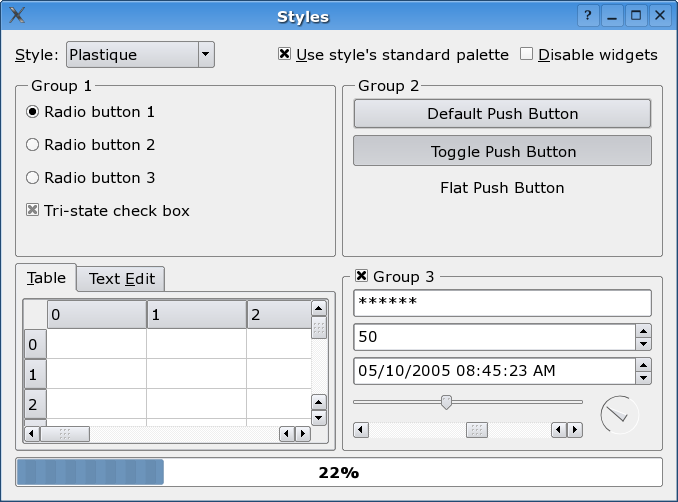Click the X window menu icon

[16, 16]
